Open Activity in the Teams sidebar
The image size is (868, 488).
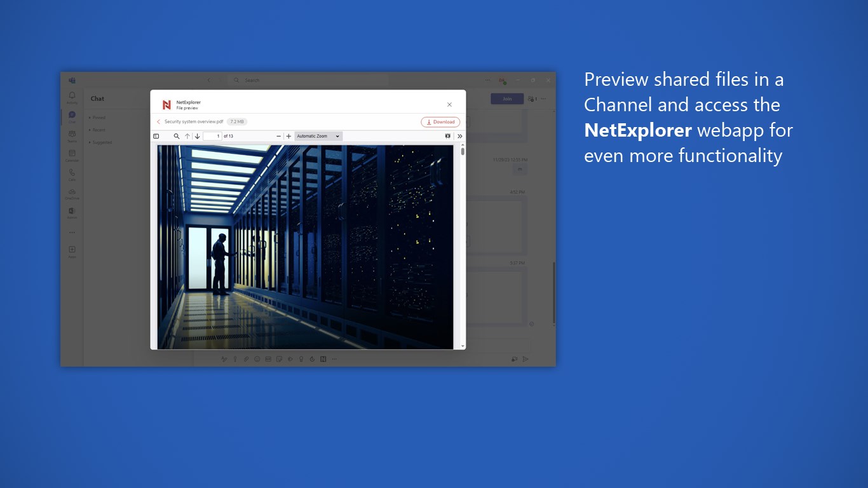point(72,97)
